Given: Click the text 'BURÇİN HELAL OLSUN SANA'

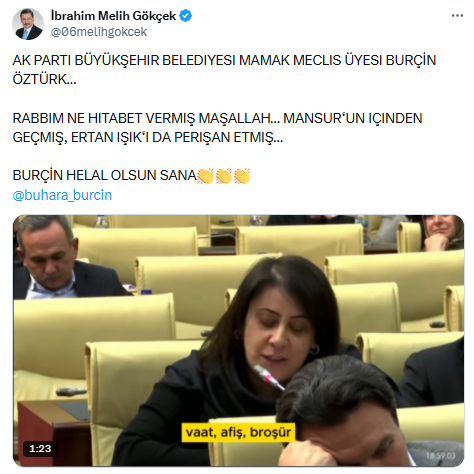Looking at the screenshot, I should tap(104, 176).
